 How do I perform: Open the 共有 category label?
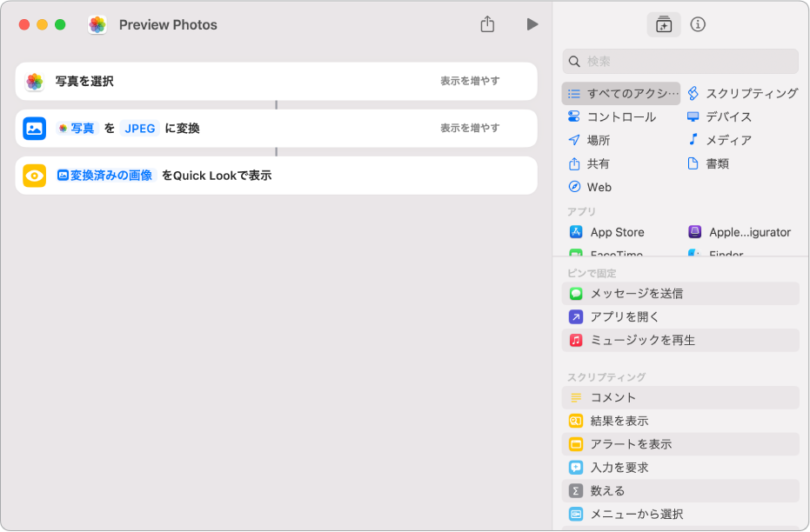pos(599,163)
